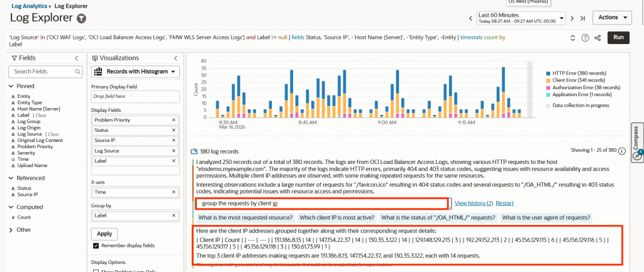Collapse the Computed fields section
This screenshot has height=272, width=644.
(x=10, y=207)
